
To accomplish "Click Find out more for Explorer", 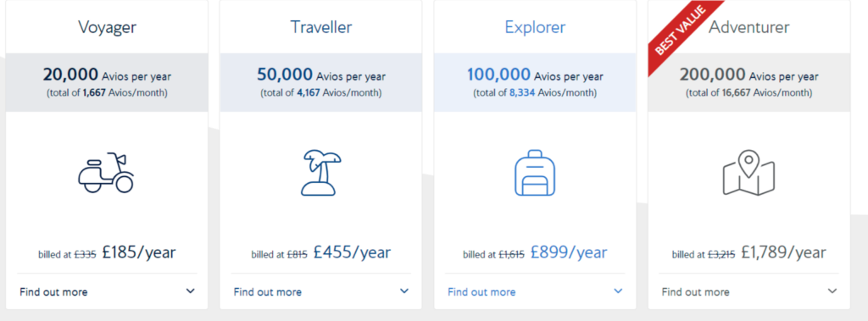I will (x=481, y=291).
